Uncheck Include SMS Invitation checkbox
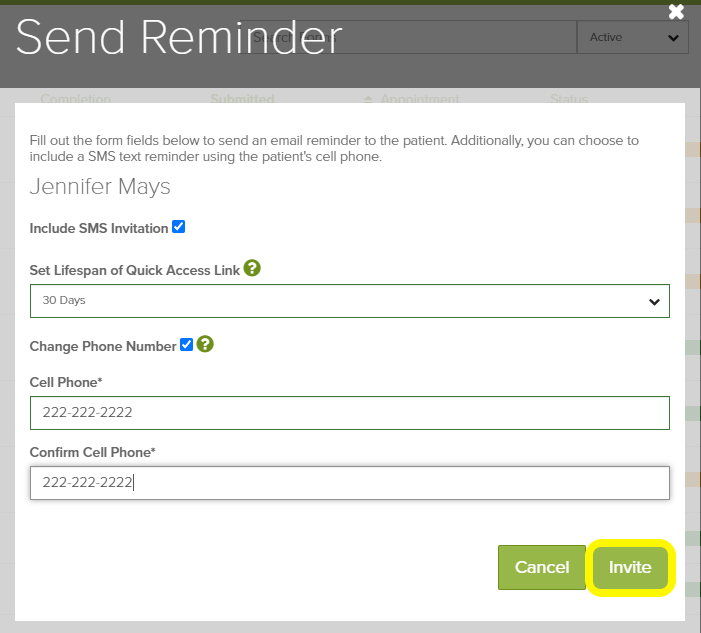 click(179, 227)
